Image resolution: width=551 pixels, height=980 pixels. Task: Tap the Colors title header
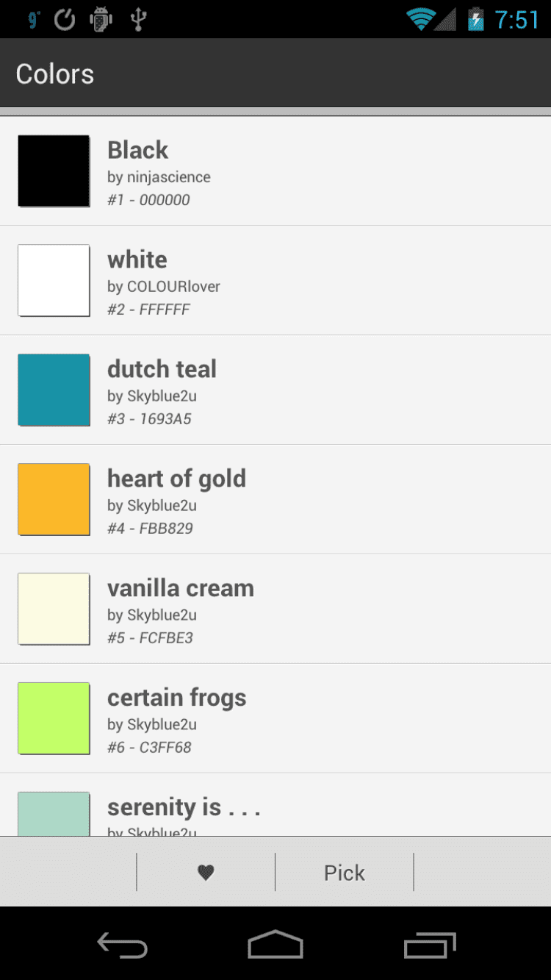point(55,74)
